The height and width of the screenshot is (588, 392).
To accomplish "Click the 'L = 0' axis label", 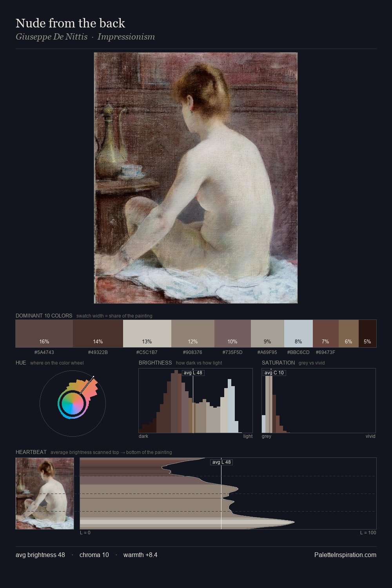I will 85,533.
